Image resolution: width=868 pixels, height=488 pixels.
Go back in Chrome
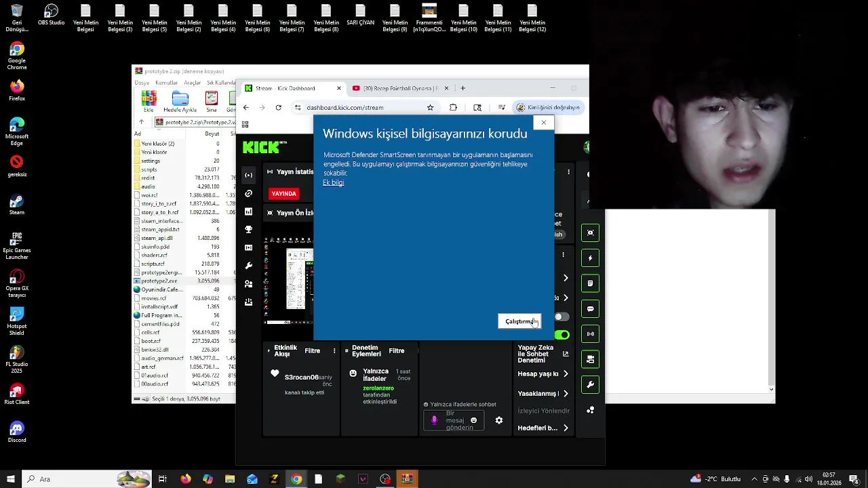click(x=245, y=107)
